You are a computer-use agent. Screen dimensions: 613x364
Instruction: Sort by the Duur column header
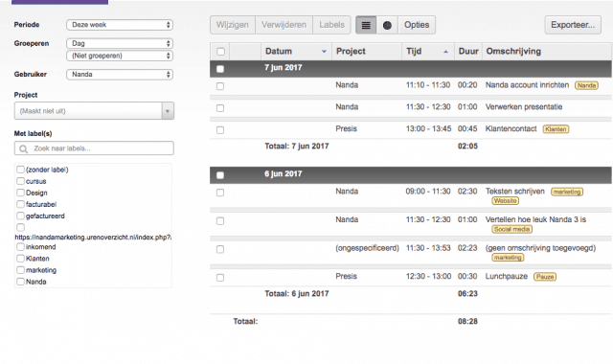(468, 51)
